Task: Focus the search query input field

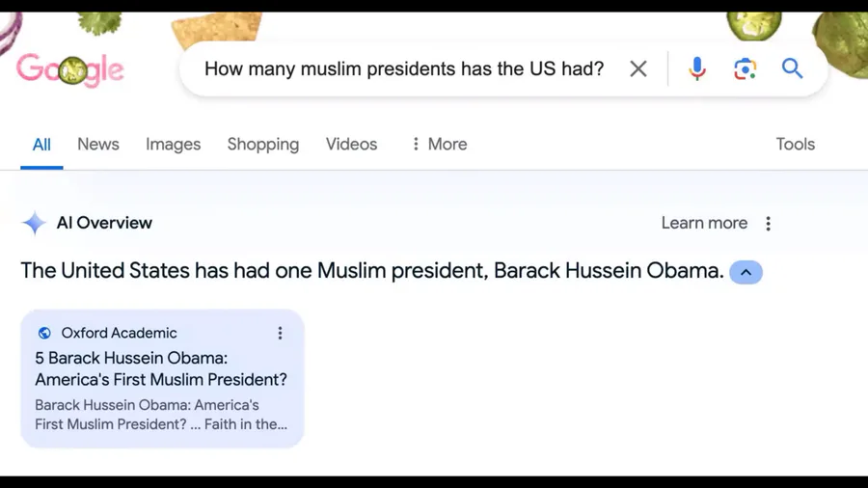Action: (404, 69)
